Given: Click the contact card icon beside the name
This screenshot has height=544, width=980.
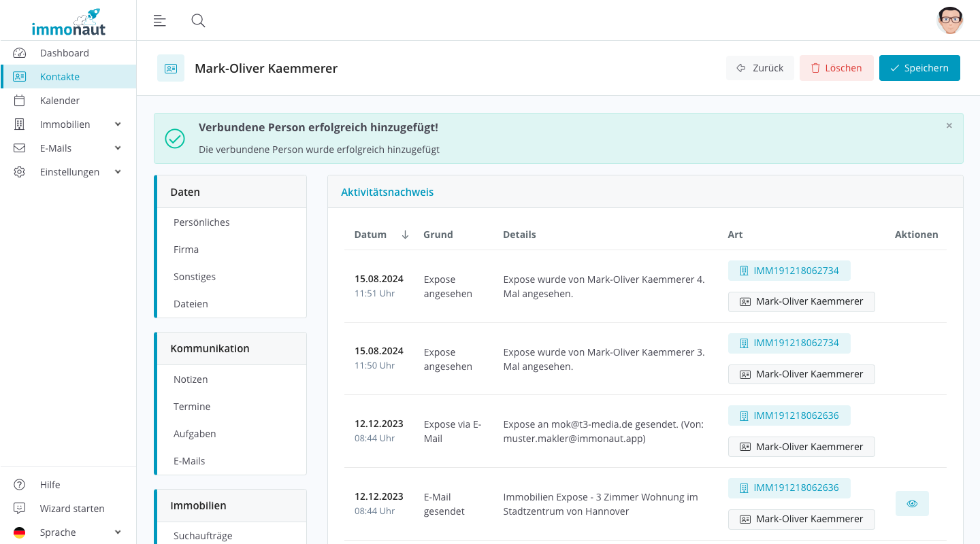Looking at the screenshot, I should 171,68.
